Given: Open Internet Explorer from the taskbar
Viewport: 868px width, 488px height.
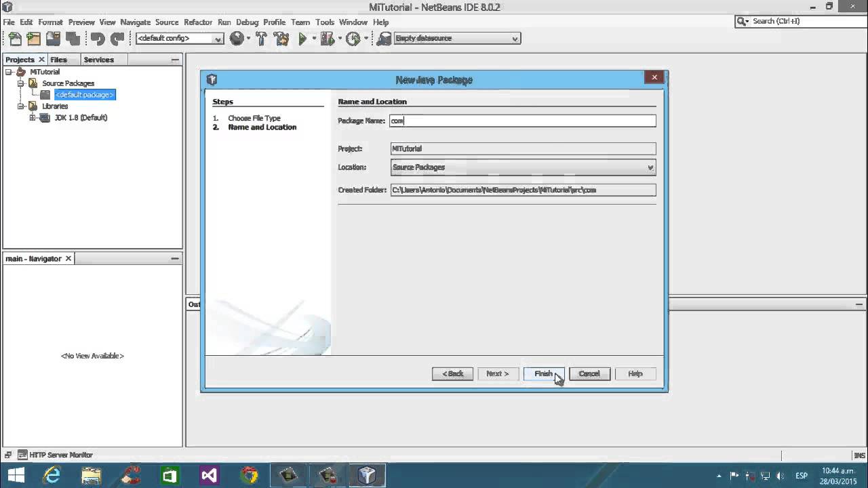Looking at the screenshot, I should (52, 475).
